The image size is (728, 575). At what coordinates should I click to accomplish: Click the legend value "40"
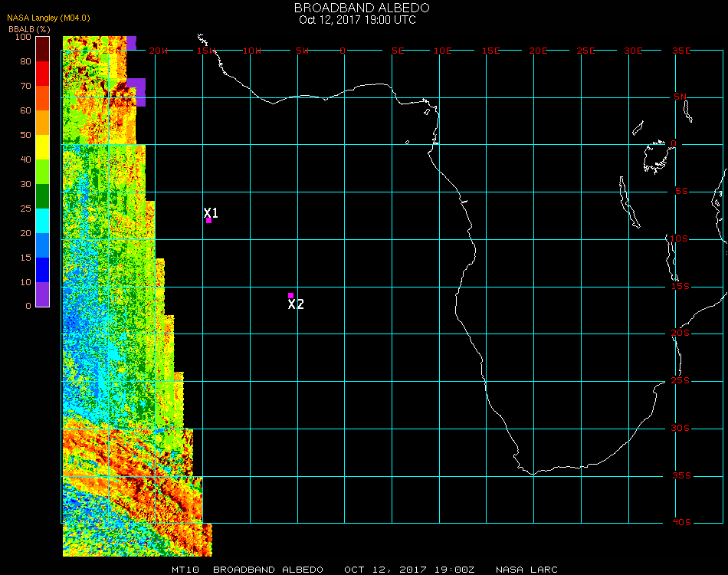pyautogui.click(x=25, y=159)
